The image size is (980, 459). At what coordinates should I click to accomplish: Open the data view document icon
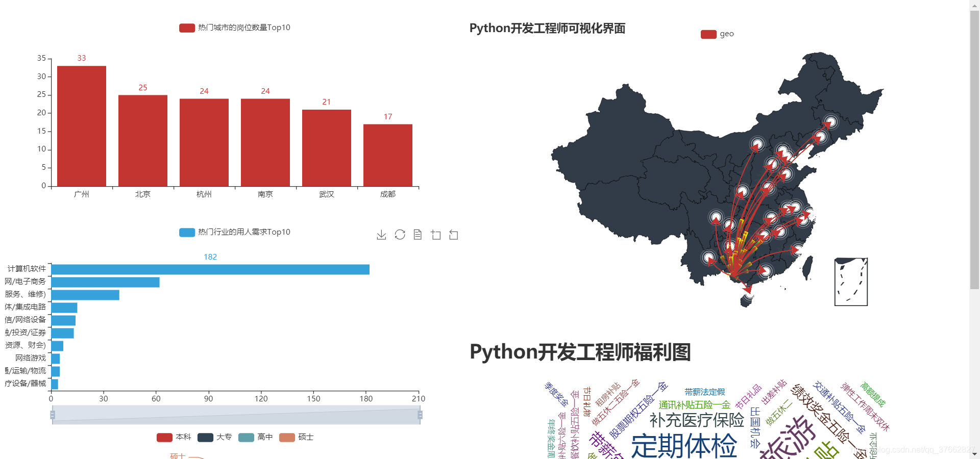[x=418, y=235]
